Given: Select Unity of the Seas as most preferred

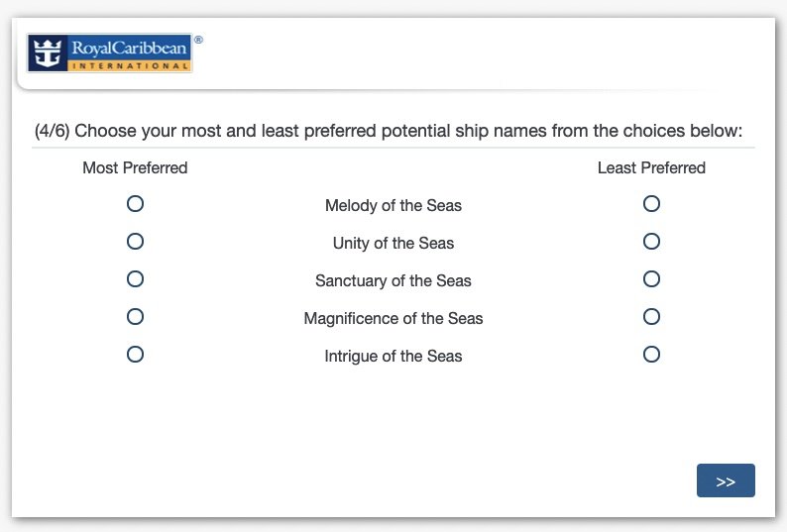Looking at the screenshot, I should pos(135,242).
